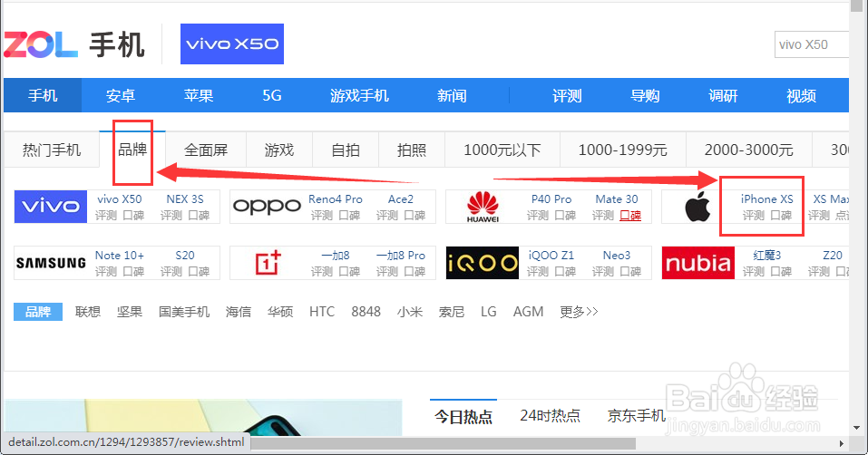This screenshot has width=868, height=455.
Task: Open 口碑 under Mate 30
Action: coord(630,216)
